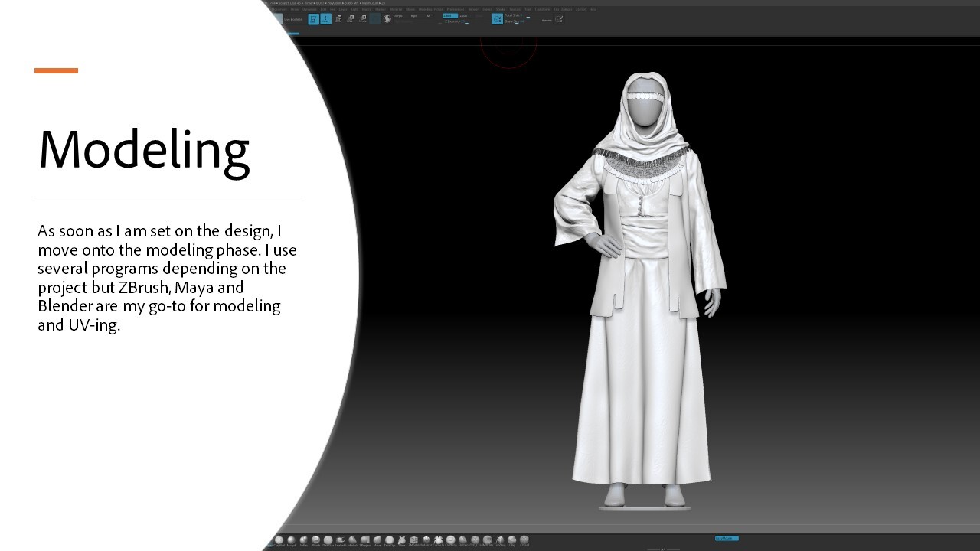This screenshot has width=980, height=551.
Task: Select the TrimDynamic brush
Action: (x=390, y=540)
